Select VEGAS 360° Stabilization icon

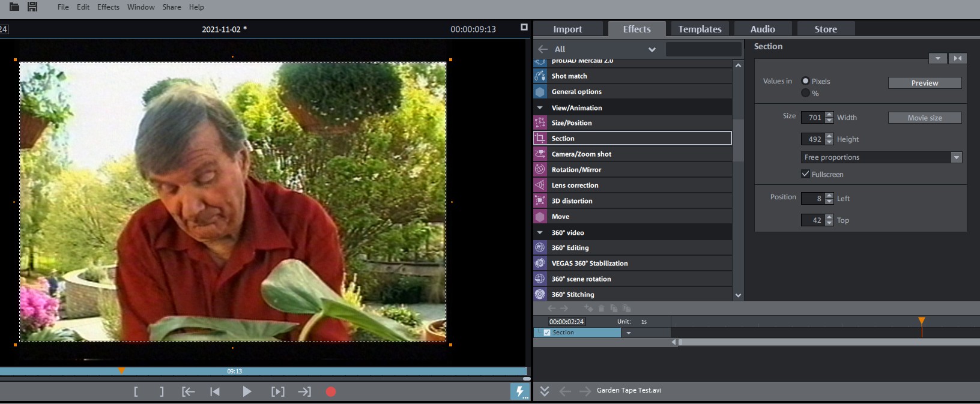(x=540, y=264)
